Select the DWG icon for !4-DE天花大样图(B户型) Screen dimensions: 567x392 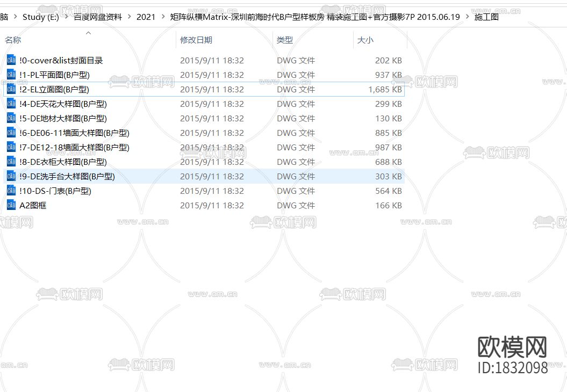pyautogui.click(x=11, y=104)
